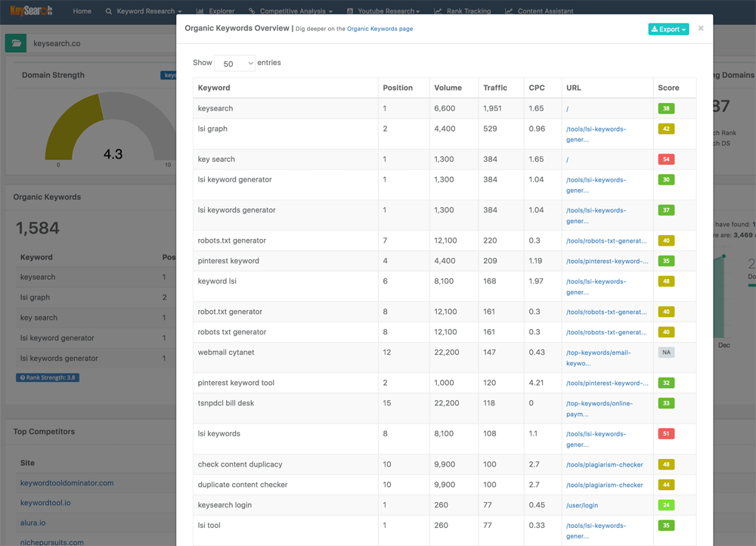
Task: Open the URL link in the lsi graph row
Action: coord(596,134)
